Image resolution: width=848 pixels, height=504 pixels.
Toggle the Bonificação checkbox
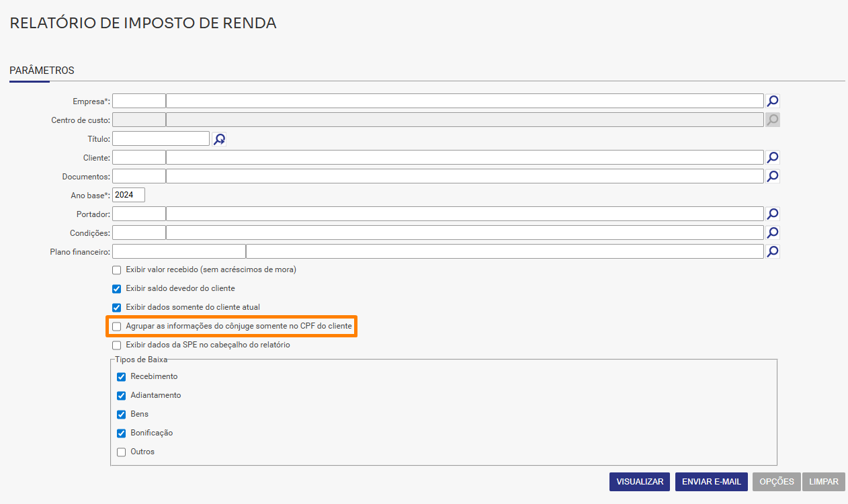coord(122,433)
